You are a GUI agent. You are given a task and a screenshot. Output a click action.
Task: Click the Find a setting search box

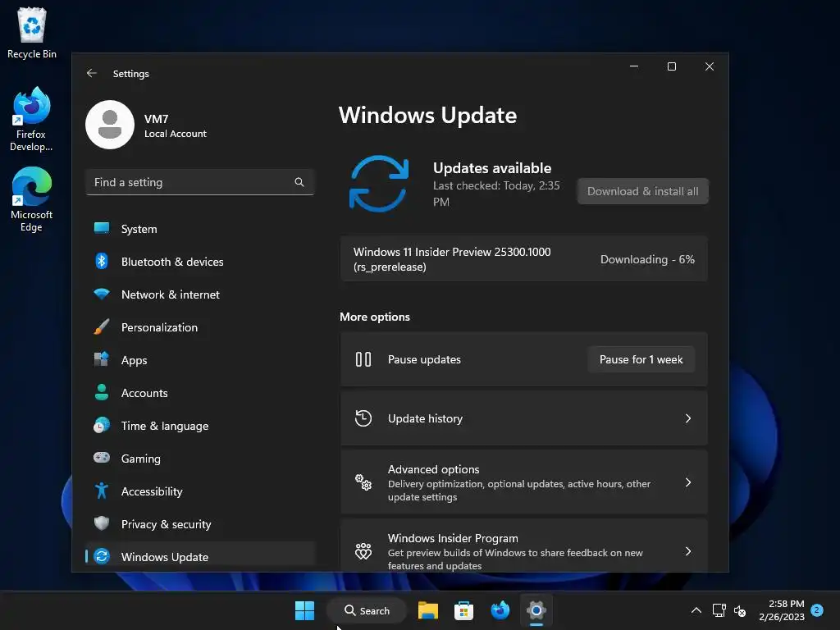tap(200, 182)
